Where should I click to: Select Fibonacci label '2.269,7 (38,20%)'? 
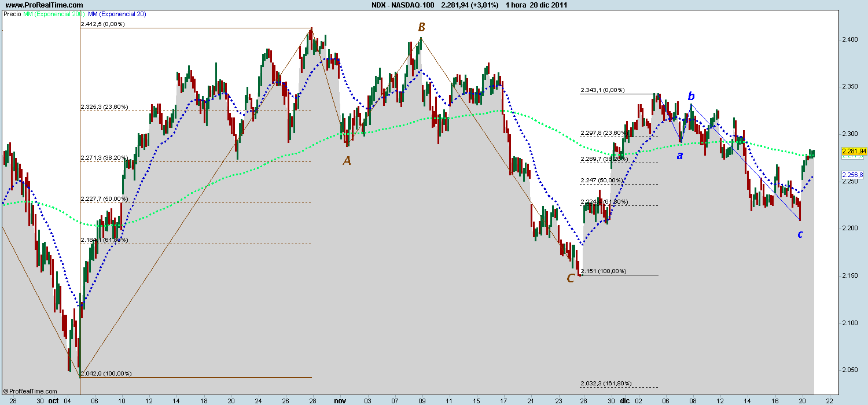click(605, 159)
